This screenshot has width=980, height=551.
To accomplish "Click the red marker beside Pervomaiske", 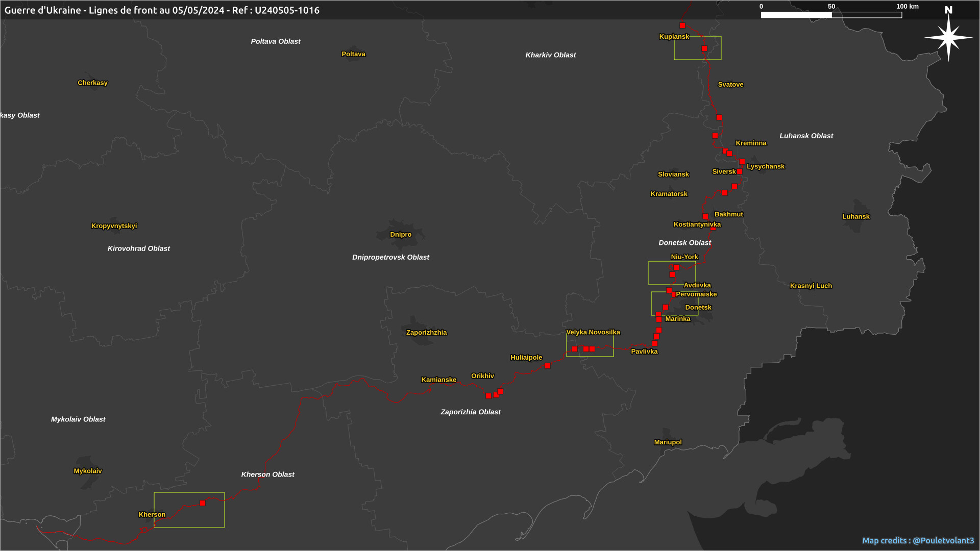I will (673, 294).
